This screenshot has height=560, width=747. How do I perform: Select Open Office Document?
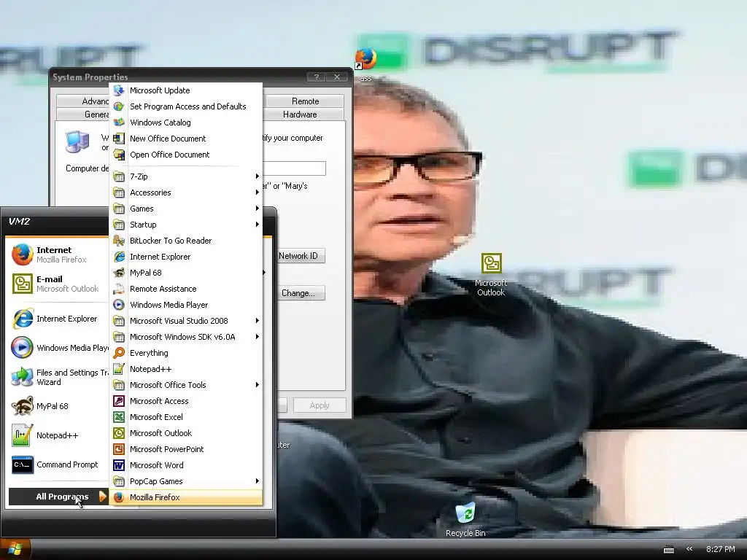[186, 155]
